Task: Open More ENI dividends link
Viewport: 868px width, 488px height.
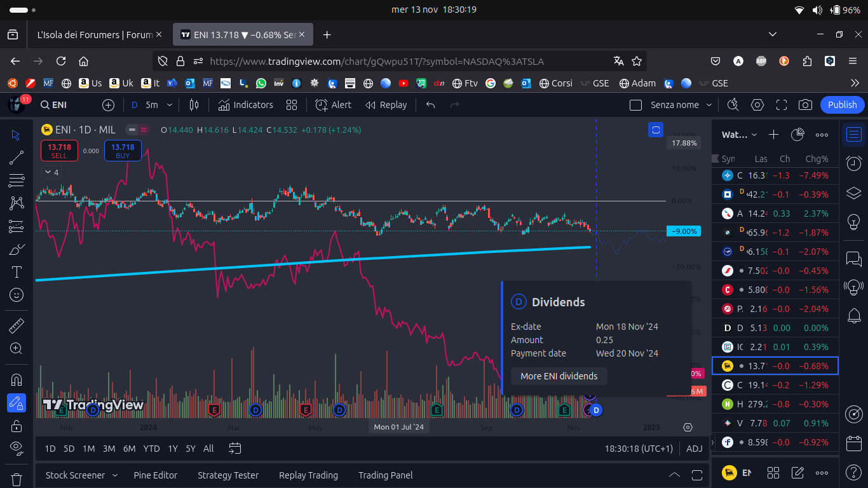Action: click(x=559, y=376)
